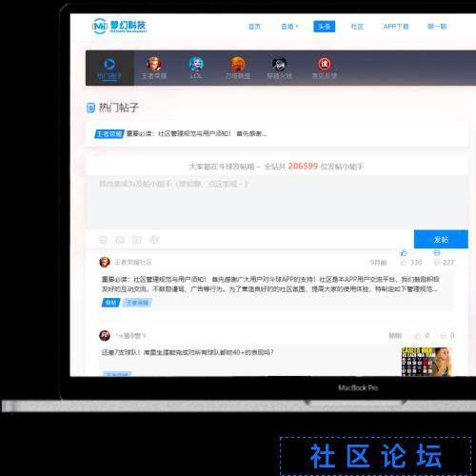Attach a picture using the image icon

point(120,240)
